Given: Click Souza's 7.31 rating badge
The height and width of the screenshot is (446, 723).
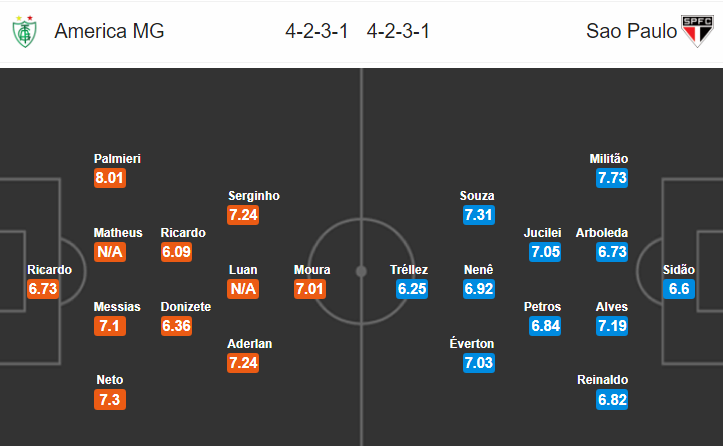Looking at the screenshot, I should (x=478, y=215).
